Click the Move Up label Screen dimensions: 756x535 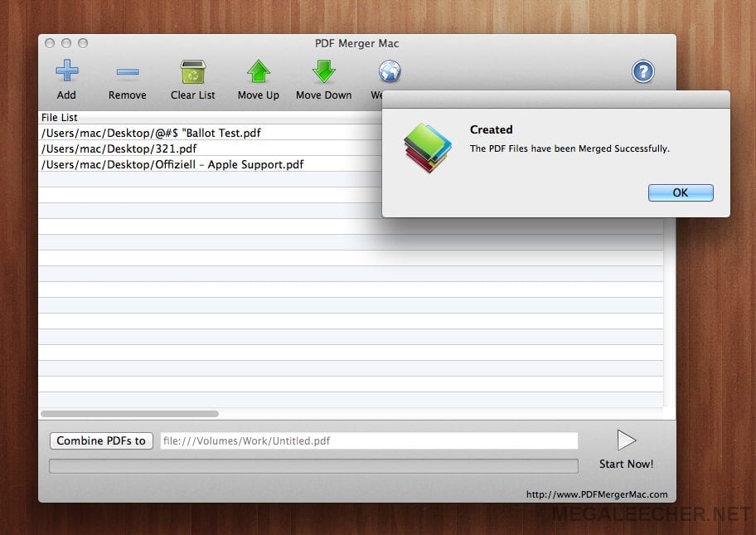coord(259,95)
